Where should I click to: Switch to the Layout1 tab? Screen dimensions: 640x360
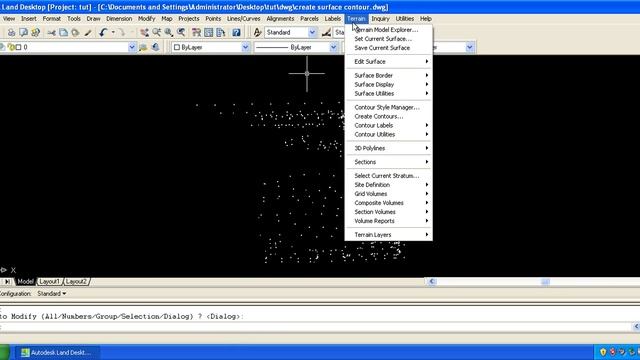[x=49, y=282]
